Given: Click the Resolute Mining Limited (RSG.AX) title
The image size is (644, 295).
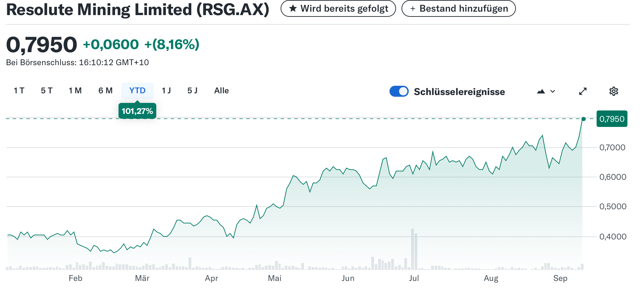Looking at the screenshot, I should point(138,10).
